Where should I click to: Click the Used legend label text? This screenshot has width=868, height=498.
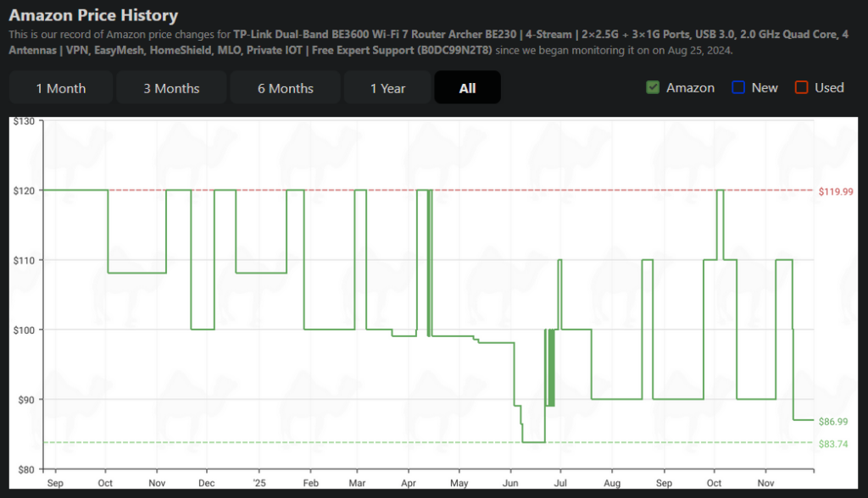[829, 87]
